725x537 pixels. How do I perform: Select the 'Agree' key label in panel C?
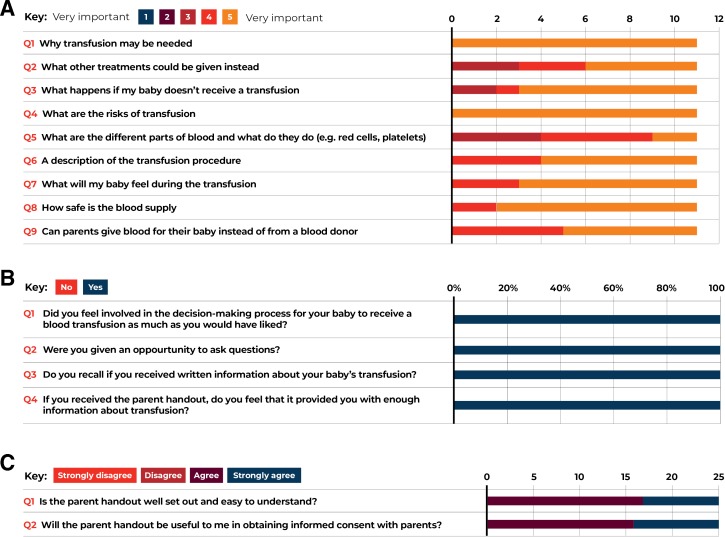[x=206, y=475]
